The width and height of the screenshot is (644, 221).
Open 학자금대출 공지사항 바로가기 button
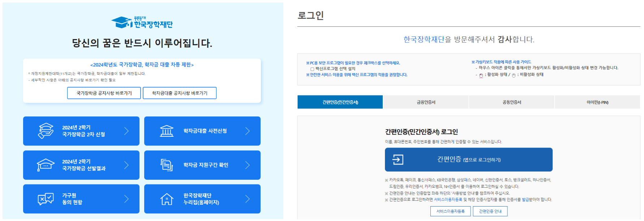(180, 93)
